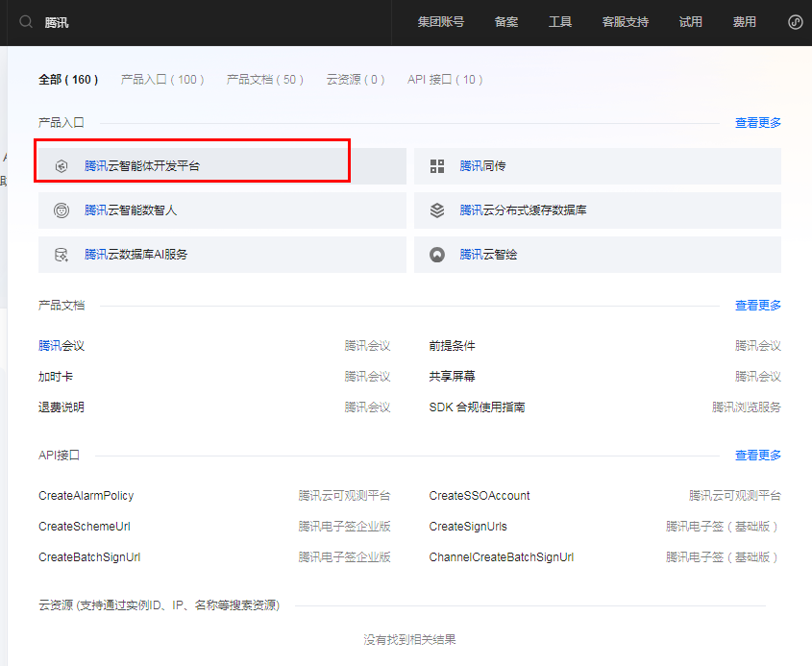Screen dimensions: 812x666
Task: Click the 腾讯云智能体开发平台 hexagon icon
Action: [x=62, y=166]
